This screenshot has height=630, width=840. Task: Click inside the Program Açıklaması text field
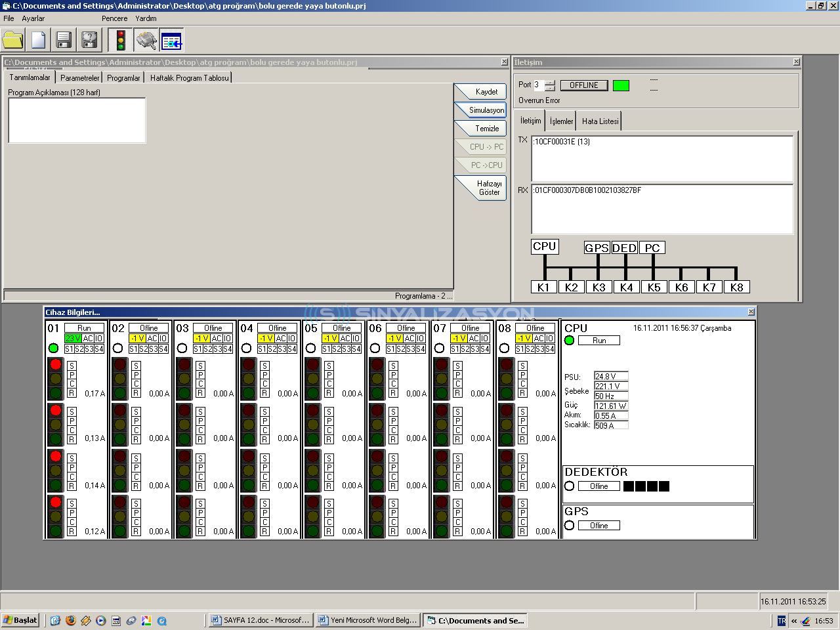(x=76, y=120)
